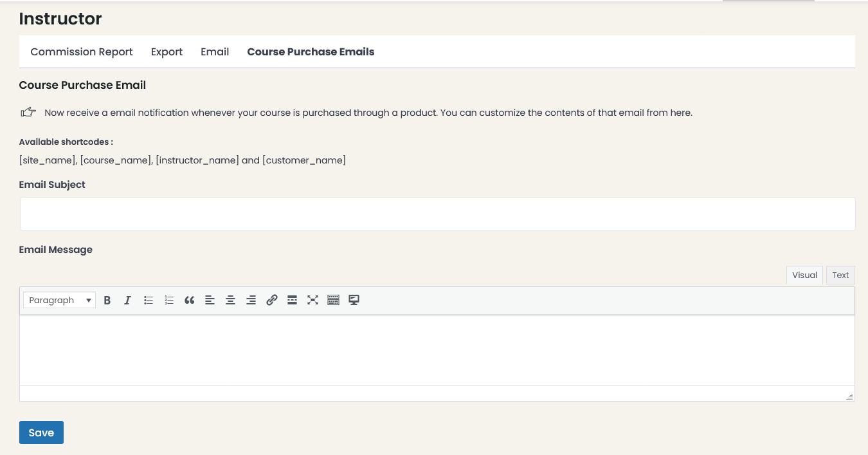Image resolution: width=868 pixels, height=455 pixels.
Task: Switch the editor to Text mode
Action: coord(840,275)
